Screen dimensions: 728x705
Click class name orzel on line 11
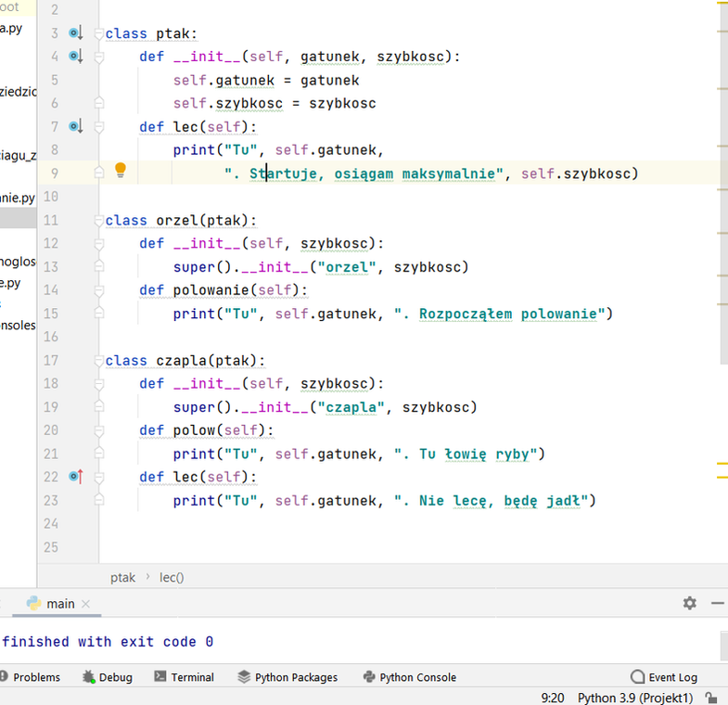pos(177,220)
